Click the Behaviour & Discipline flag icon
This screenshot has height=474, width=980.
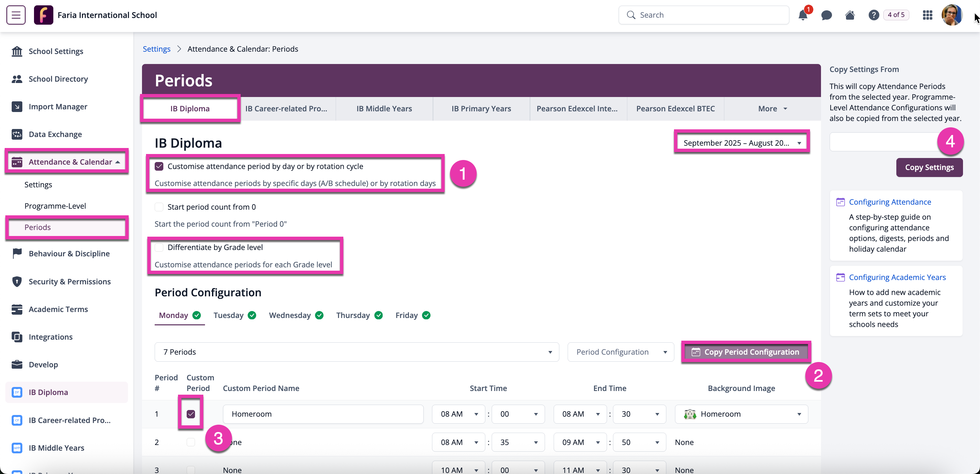pos(17,253)
